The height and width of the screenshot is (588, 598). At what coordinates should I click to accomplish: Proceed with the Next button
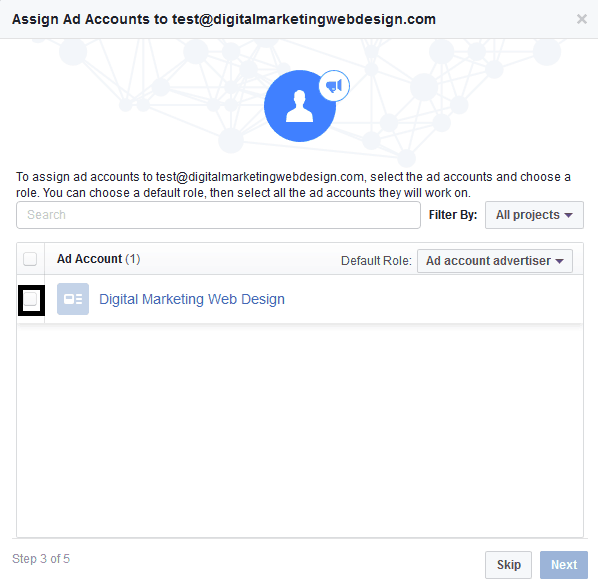point(564,565)
